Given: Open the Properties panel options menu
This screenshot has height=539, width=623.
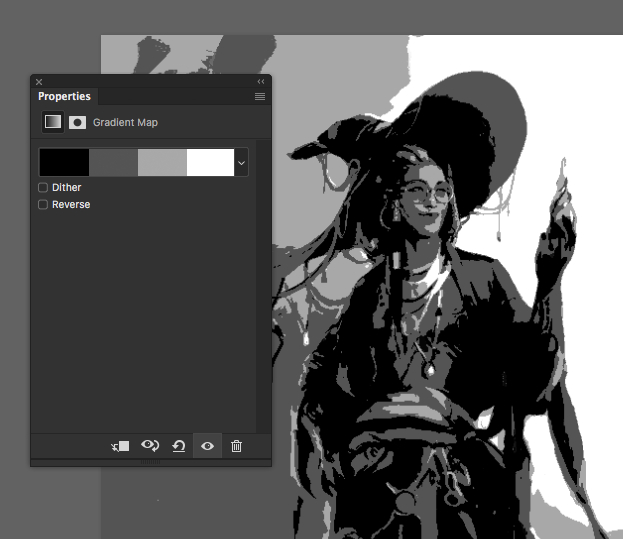Looking at the screenshot, I should [x=260, y=97].
